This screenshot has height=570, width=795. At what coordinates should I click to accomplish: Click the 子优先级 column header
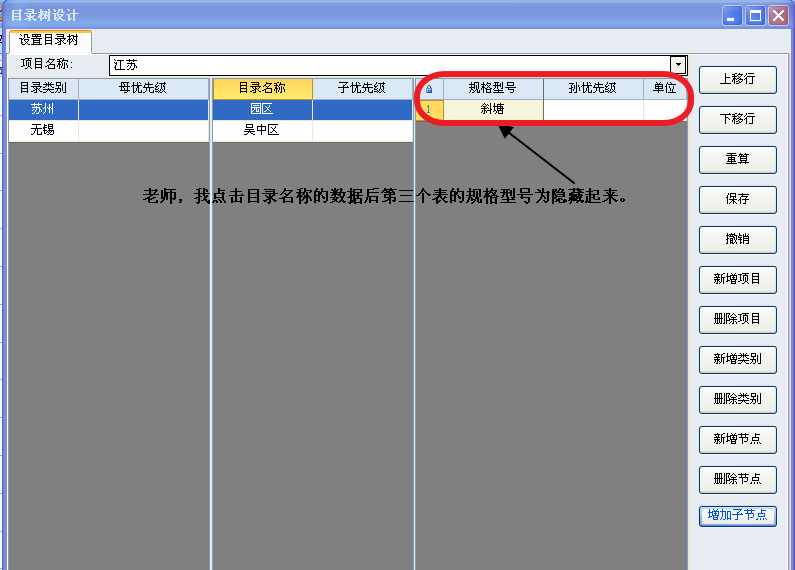click(362, 89)
